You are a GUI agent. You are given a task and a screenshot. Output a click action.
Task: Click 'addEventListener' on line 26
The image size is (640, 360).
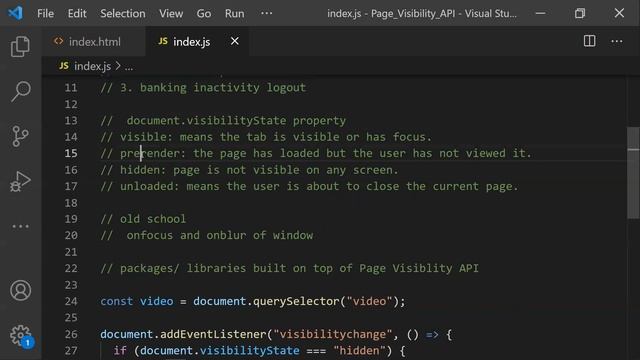click(x=213, y=334)
